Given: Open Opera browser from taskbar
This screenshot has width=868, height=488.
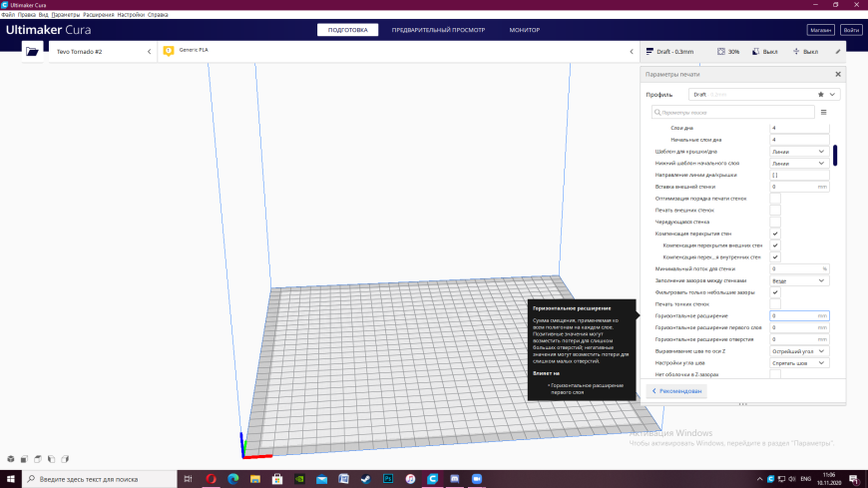Looking at the screenshot, I should pyautogui.click(x=211, y=479).
